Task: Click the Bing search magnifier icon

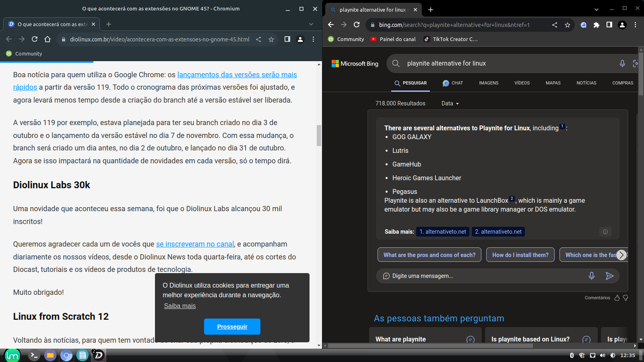Action: [x=396, y=64]
